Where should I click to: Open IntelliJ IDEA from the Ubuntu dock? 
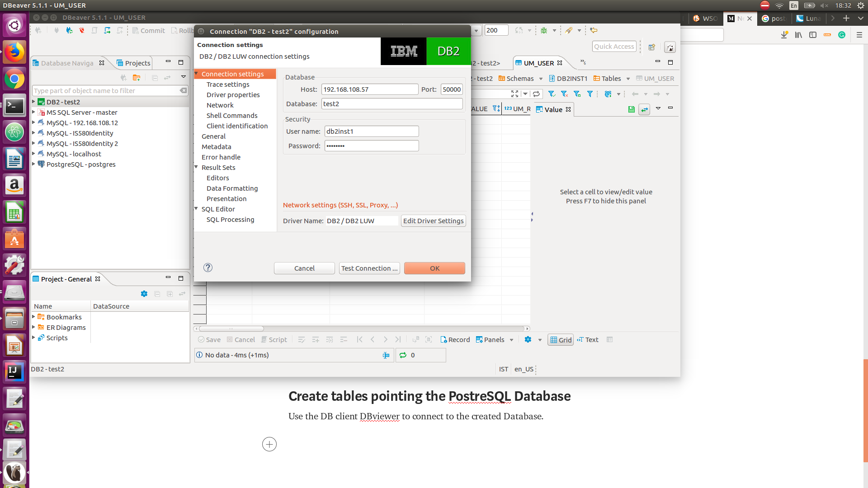click(14, 372)
